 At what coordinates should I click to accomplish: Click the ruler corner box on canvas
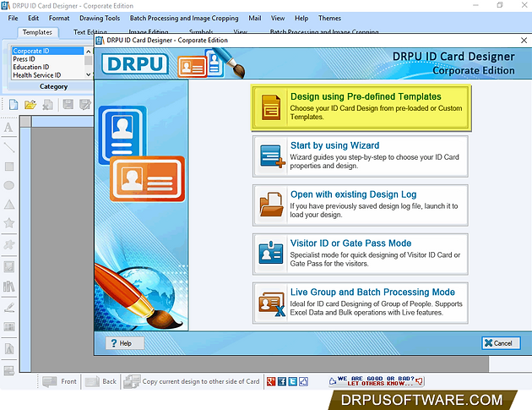[x=25, y=121]
